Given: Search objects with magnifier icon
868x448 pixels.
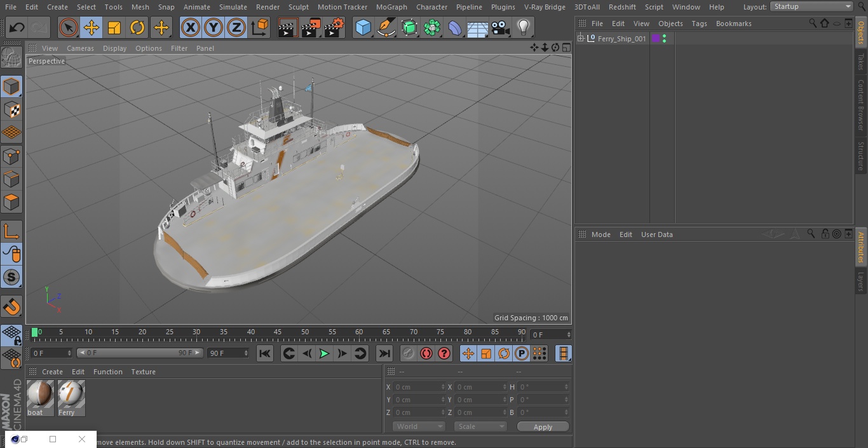Looking at the screenshot, I should pos(812,23).
